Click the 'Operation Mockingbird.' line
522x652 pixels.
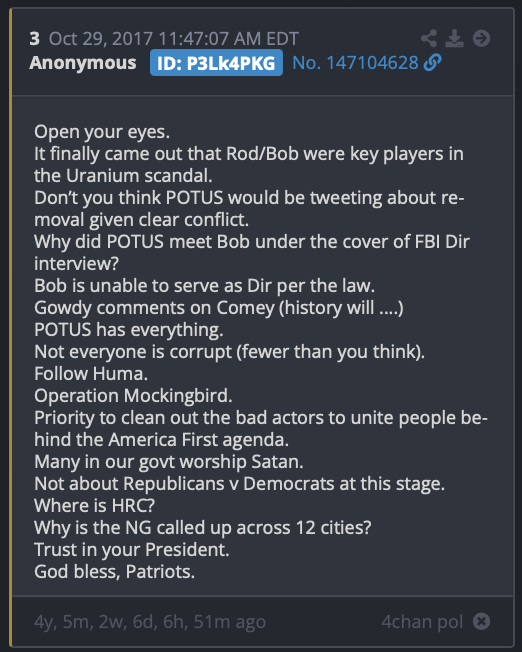133,396
